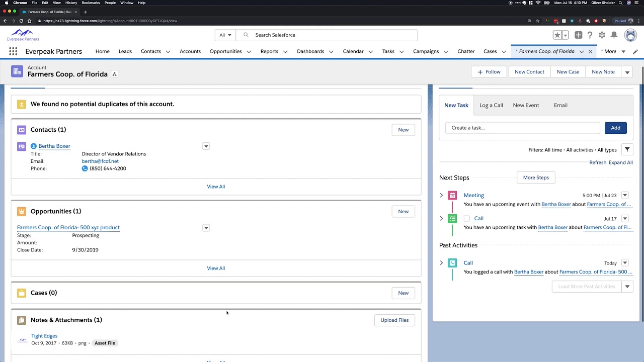This screenshot has width=644, height=362.
Task: Open the Notifications bell
Action: 614,35
